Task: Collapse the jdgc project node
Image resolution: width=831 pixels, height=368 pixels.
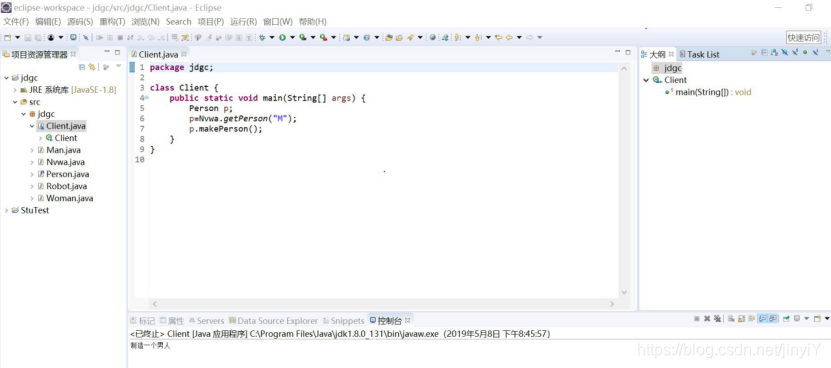Action: point(6,78)
